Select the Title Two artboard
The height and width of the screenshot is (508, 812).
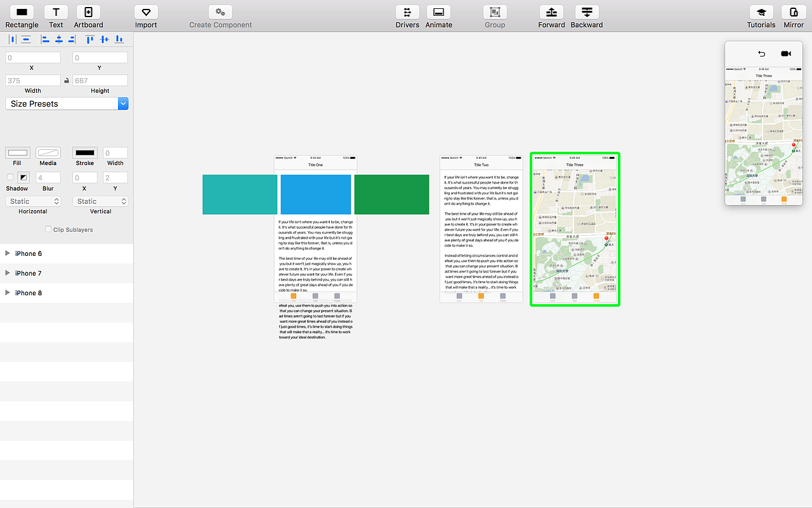(481, 229)
